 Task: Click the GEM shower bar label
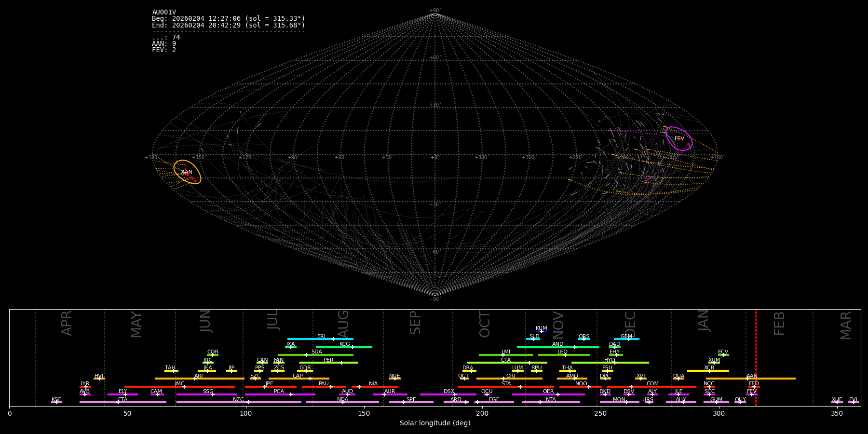pyautogui.click(x=626, y=337)
